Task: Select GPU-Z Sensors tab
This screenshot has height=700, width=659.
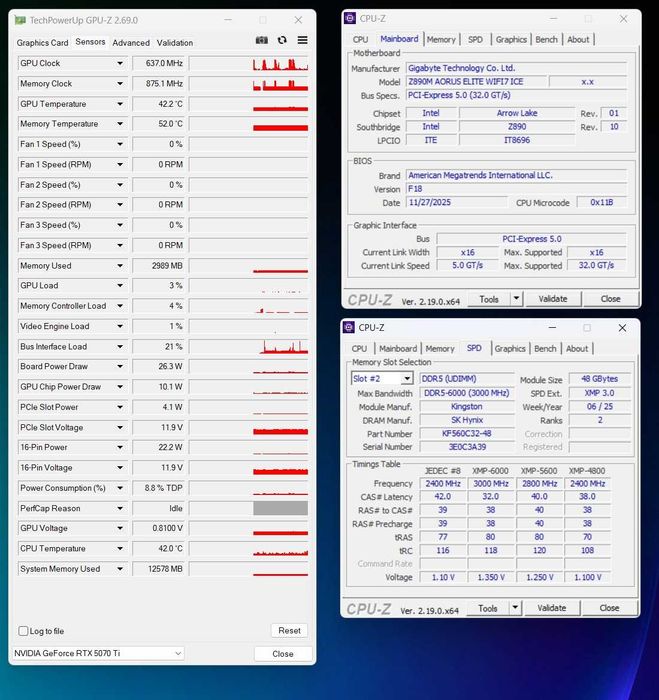Action: pos(90,42)
